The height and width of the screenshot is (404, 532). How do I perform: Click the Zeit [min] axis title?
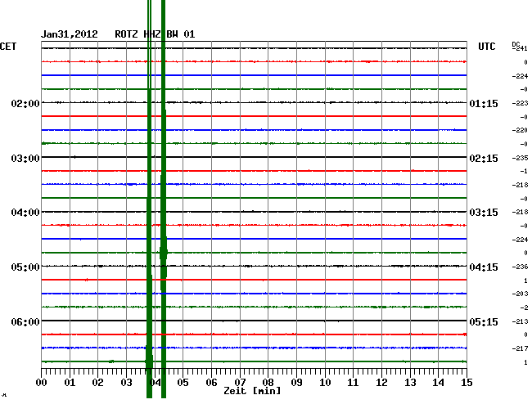click(x=252, y=391)
